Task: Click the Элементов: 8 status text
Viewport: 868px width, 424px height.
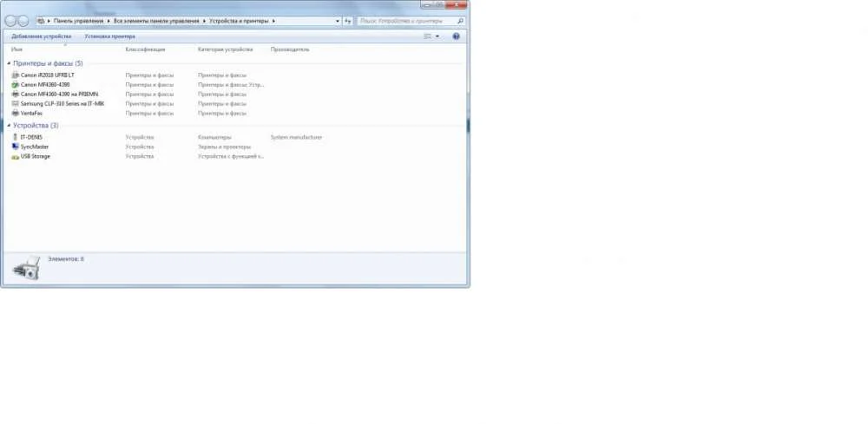Action: pyautogui.click(x=66, y=258)
